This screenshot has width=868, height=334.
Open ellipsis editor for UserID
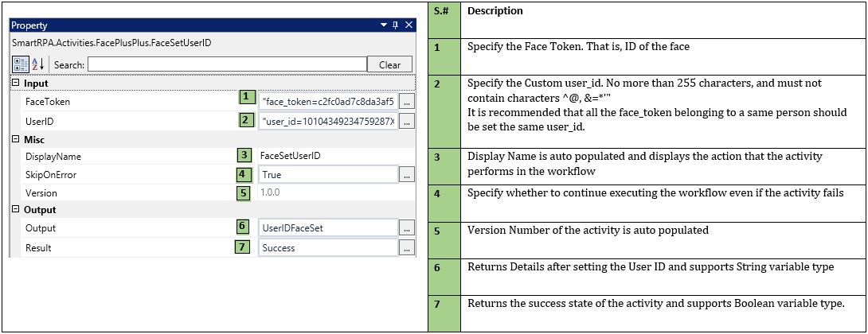point(407,122)
